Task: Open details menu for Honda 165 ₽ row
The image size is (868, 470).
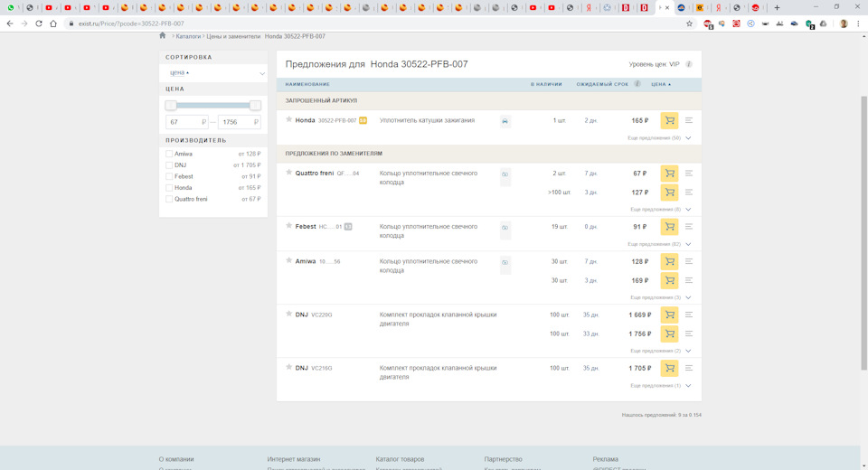Action: click(689, 120)
